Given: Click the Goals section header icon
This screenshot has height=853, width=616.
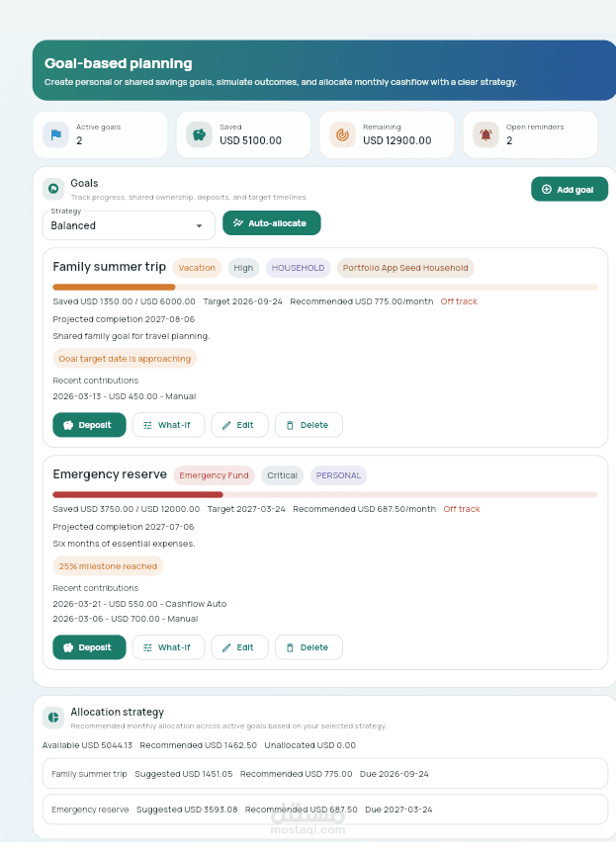Looking at the screenshot, I should pos(53,188).
